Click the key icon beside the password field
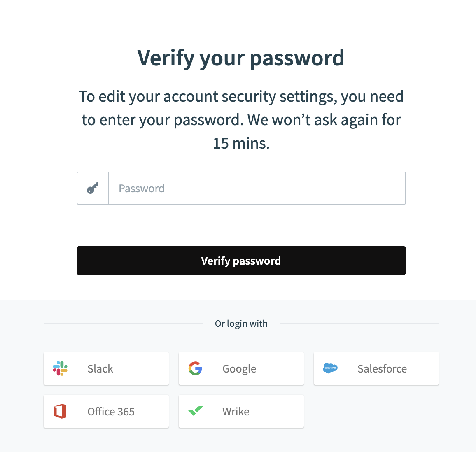This screenshot has width=476, height=452. click(92, 188)
